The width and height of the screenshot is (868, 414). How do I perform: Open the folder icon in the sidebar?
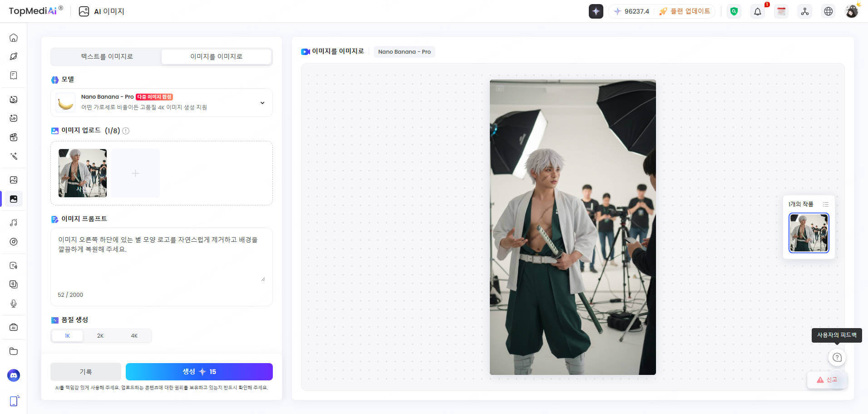[x=13, y=351]
